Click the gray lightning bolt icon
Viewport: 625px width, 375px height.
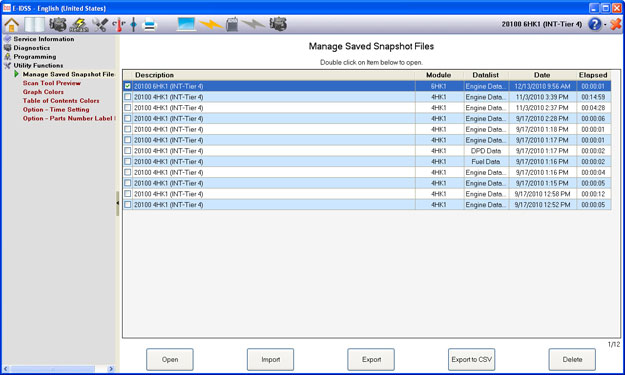pyautogui.click(x=253, y=25)
